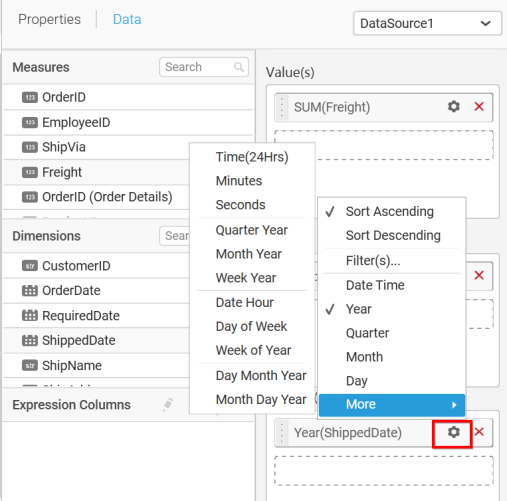
Task: Click the Expression Columns edit pencil icon
Action: click(168, 404)
